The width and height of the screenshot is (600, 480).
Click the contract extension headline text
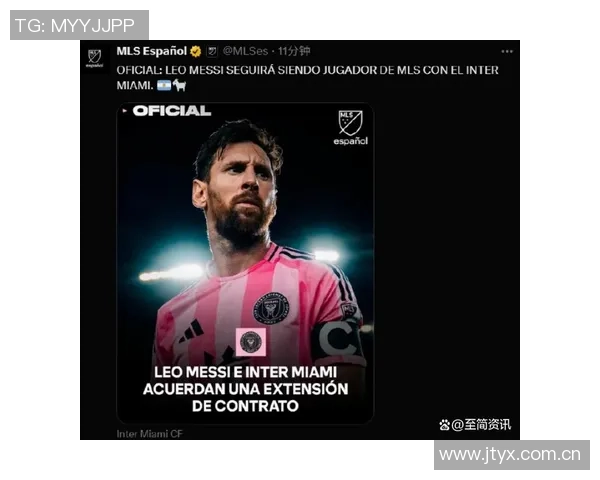[x=245, y=389]
